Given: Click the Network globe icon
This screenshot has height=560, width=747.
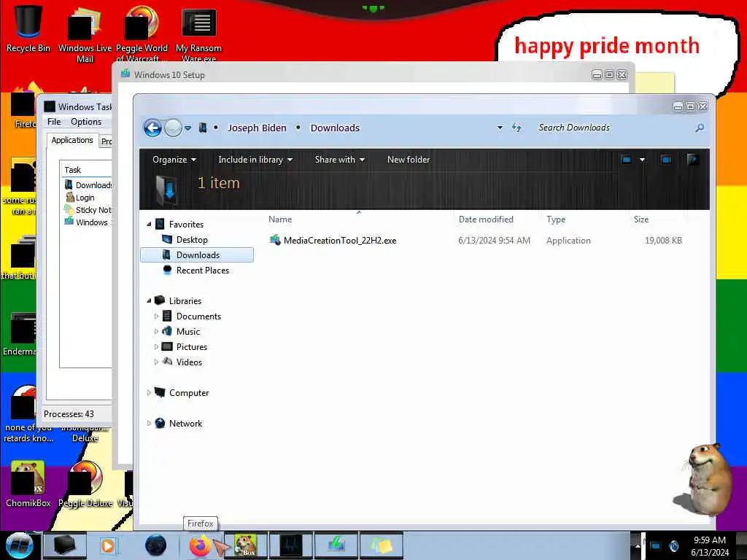Looking at the screenshot, I should pos(160,423).
